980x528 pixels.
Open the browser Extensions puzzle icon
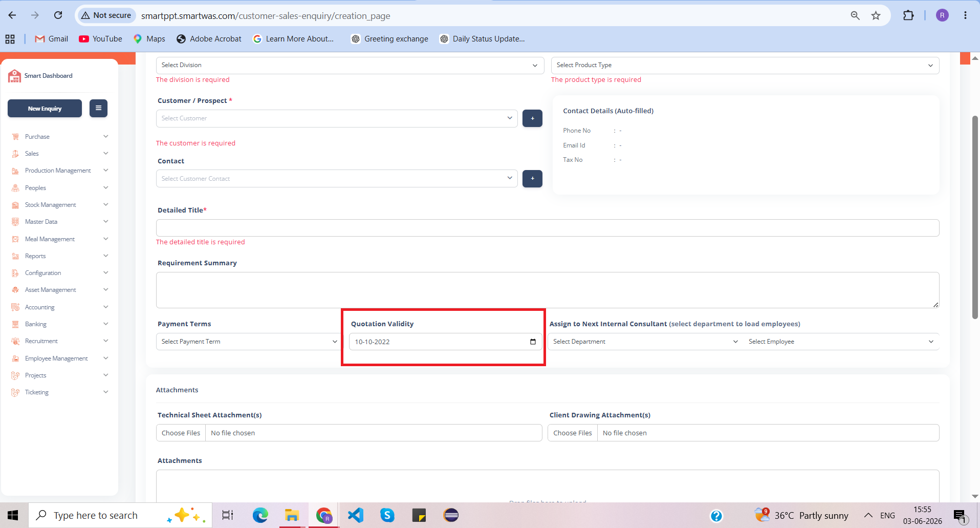click(908, 15)
